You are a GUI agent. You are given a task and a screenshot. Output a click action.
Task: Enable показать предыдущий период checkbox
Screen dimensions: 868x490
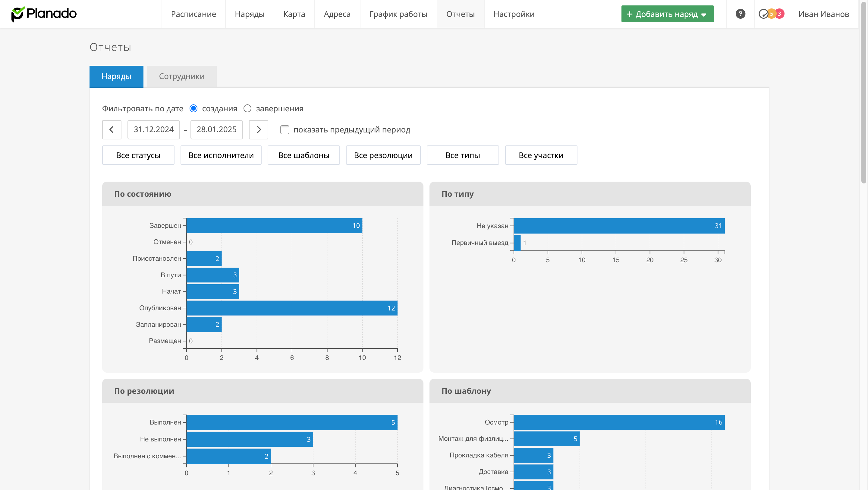point(285,129)
